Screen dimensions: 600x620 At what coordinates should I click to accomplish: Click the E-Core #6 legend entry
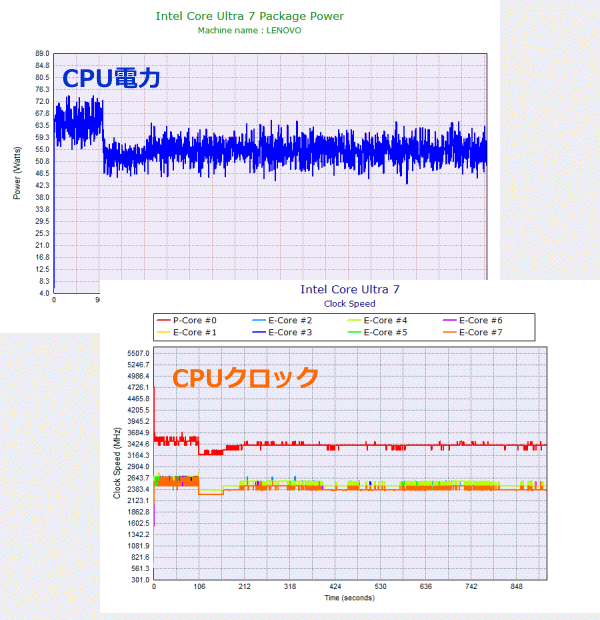click(x=473, y=320)
